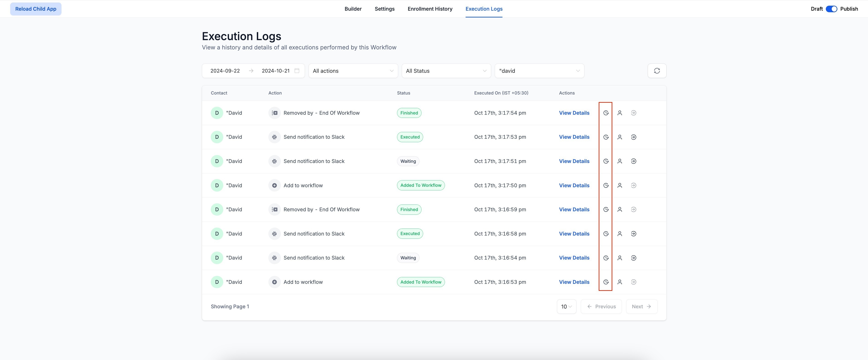Open View Details for 3:17:54 pm entry
This screenshot has width=868, height=360.
(574, 113)
